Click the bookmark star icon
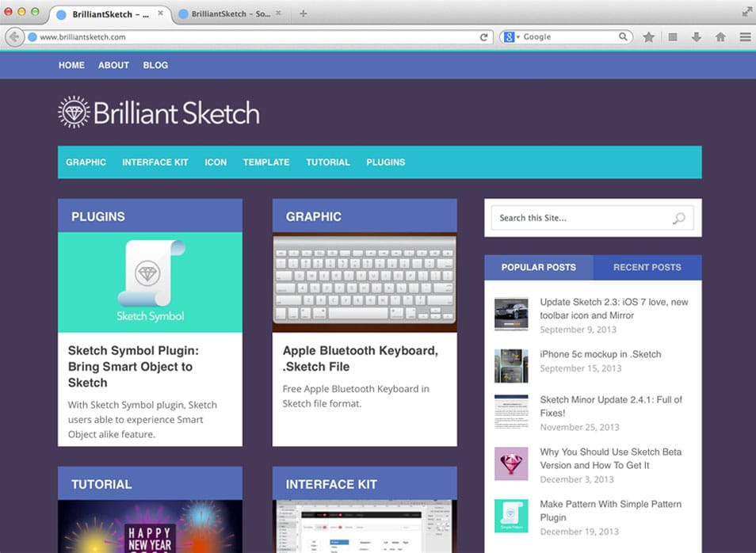 648,37
